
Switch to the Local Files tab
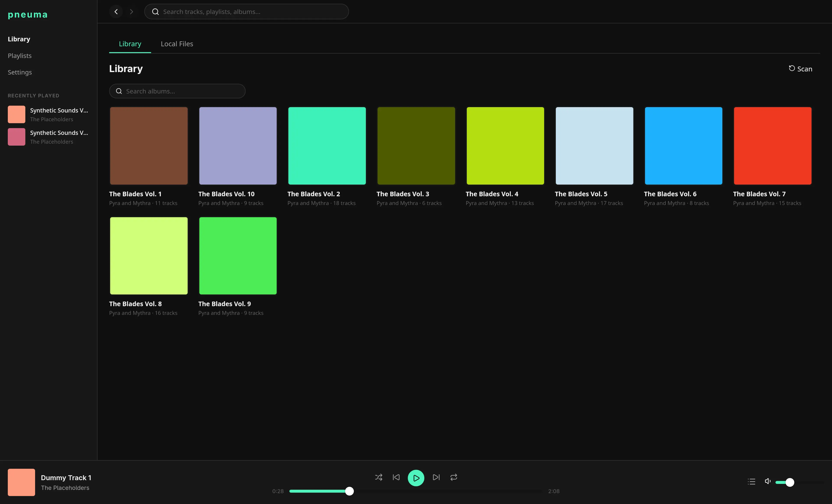pos(177,44)
